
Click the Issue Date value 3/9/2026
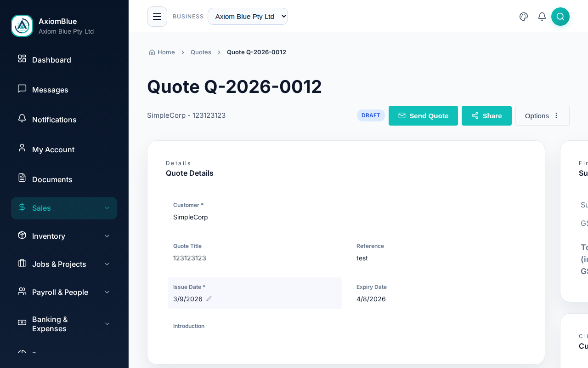click(188, 299)
